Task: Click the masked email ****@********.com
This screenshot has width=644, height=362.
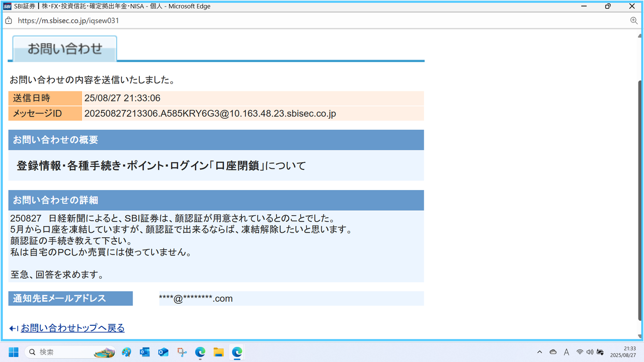Action: [196, 299]
